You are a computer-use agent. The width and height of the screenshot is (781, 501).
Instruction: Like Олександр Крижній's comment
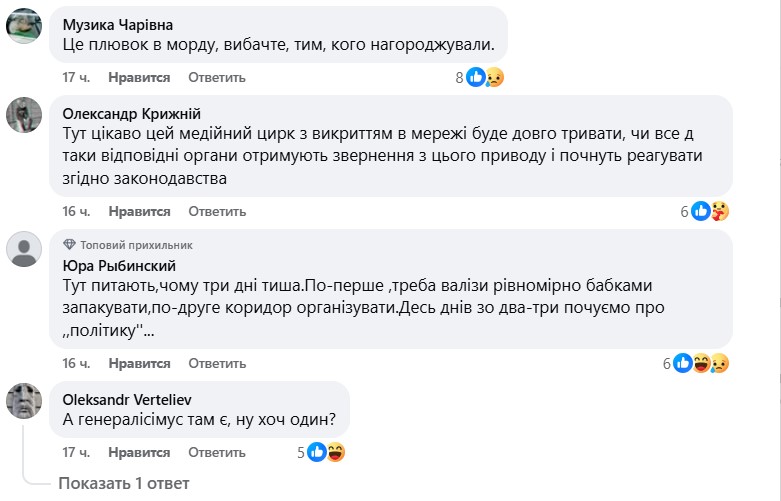click(x=139, y=211)
